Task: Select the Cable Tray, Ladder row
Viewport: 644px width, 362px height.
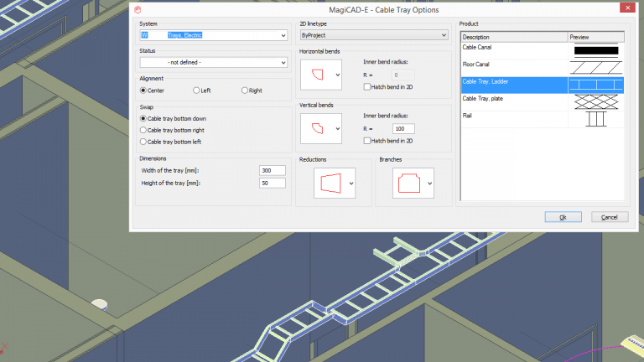Action: pos(543,85)
